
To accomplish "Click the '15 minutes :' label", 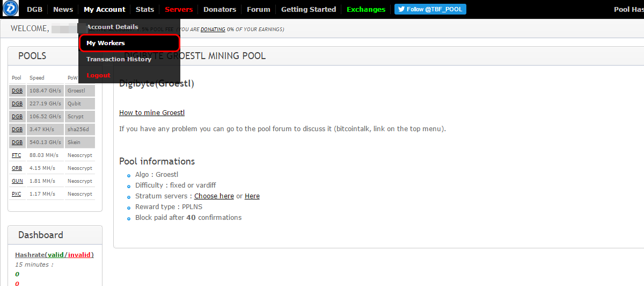I will (34, 264).
